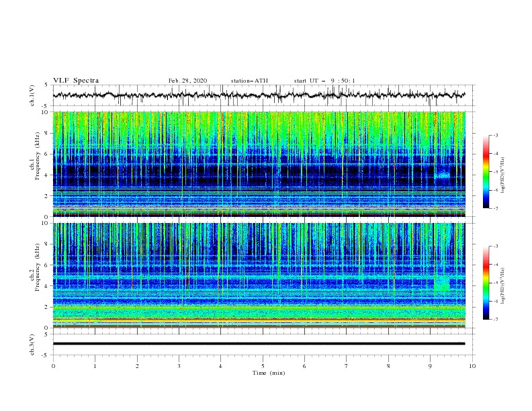This screenshot has width=532, height=411.
Task: Click time axis tick label "7"
Action: pyautogui.click(x=347, y=366)
